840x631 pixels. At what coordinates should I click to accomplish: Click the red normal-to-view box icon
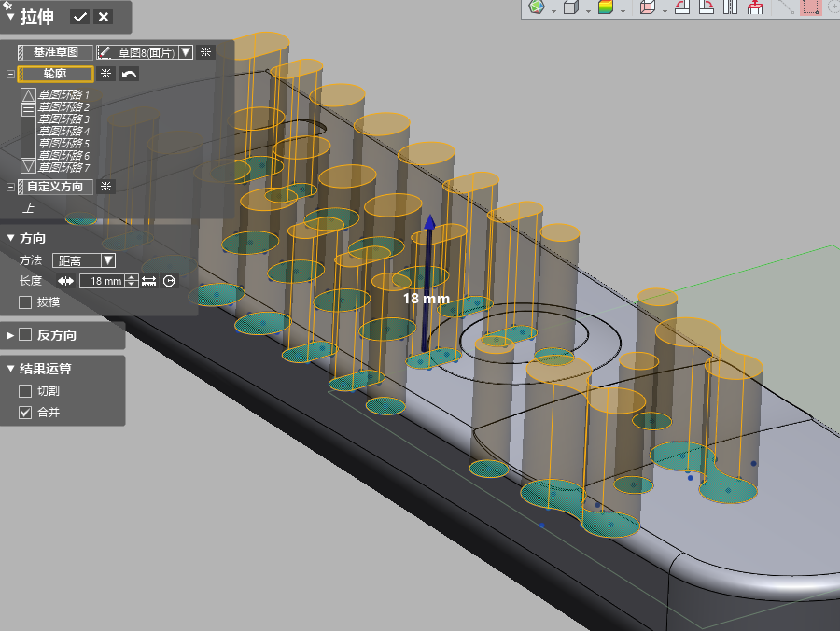coord(755,7)
